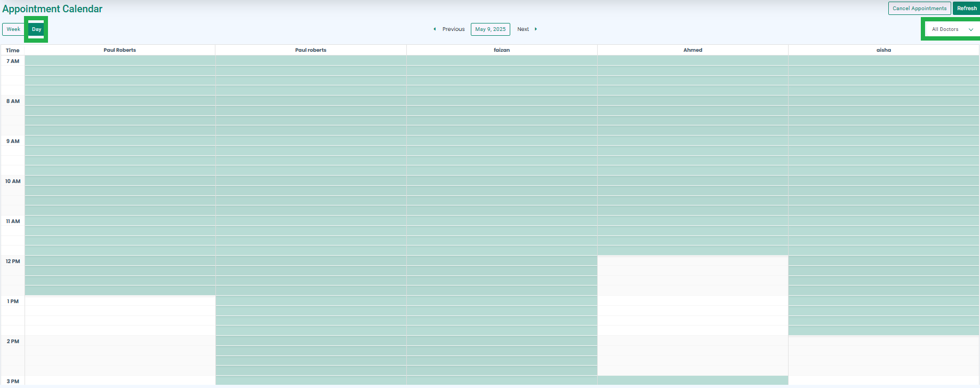980x388 pixels.
Task: Open the May 9, 2025 date picker
Action: (x=491, y=29)
